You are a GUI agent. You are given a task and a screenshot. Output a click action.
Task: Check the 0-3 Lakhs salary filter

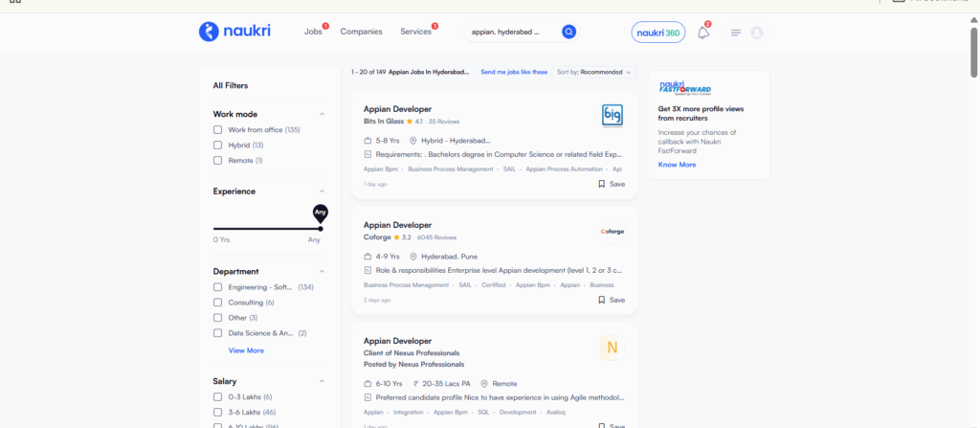pos(217,396)
